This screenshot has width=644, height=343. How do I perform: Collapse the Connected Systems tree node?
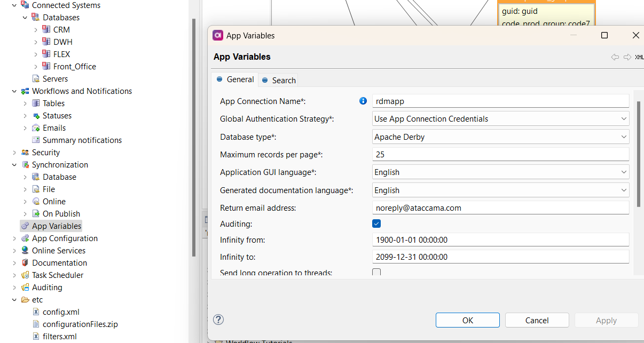pyautogui.click(x=14, y=5)
